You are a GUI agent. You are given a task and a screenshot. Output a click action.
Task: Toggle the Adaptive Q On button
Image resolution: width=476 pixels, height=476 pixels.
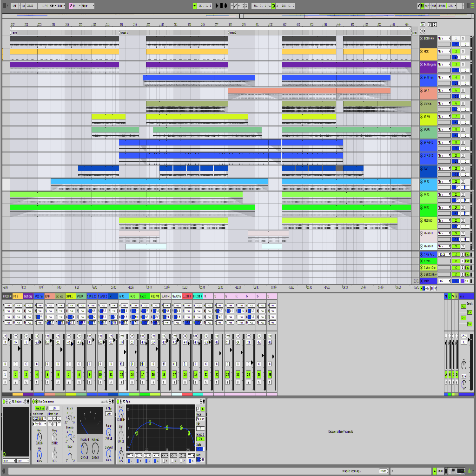coord(200,439)
